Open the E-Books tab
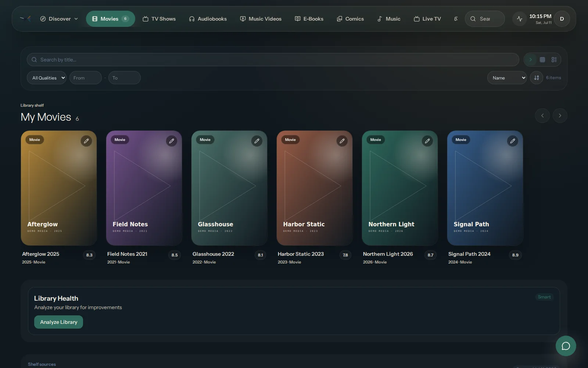This screenshot has width=588, height=368. [x=309, y=19]
